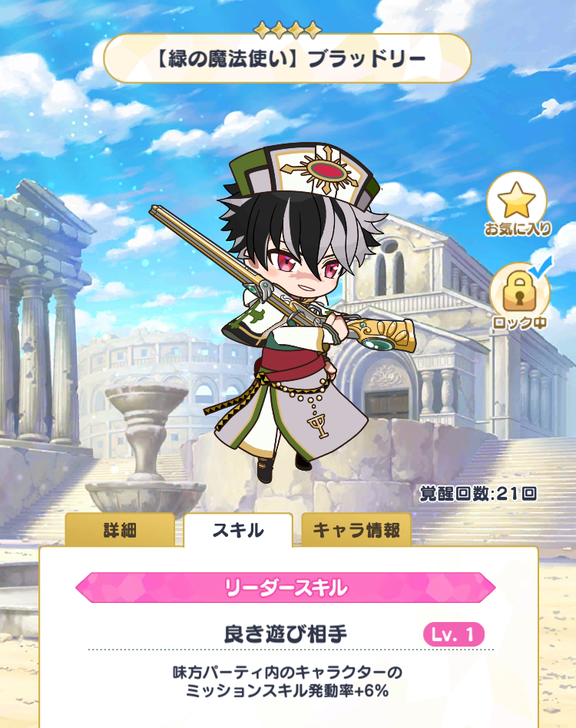This screenshot has width=576, height=728.
Task: Tap the four-star rarity indicator
Action: tap(287, 30)
